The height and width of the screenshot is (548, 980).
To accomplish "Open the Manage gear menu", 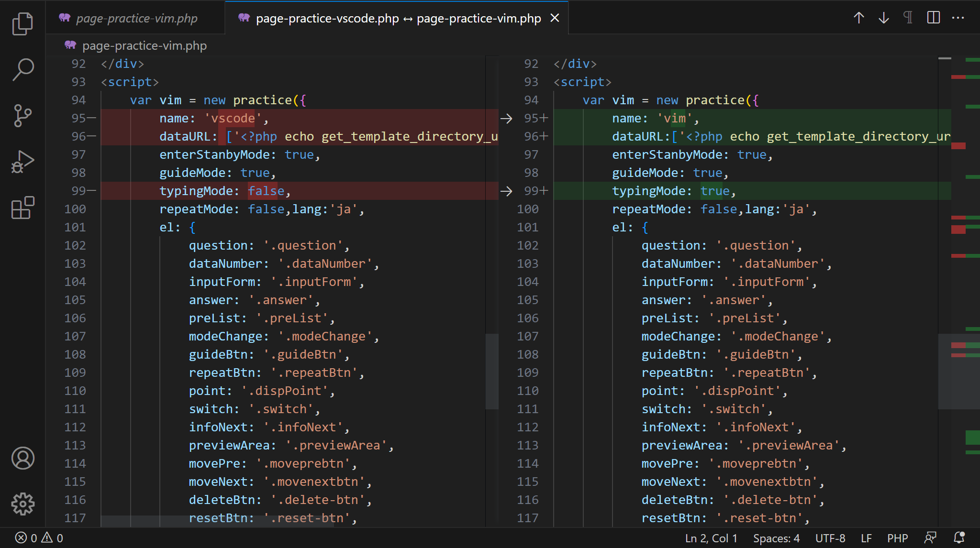I will click(x=22, y=504).
